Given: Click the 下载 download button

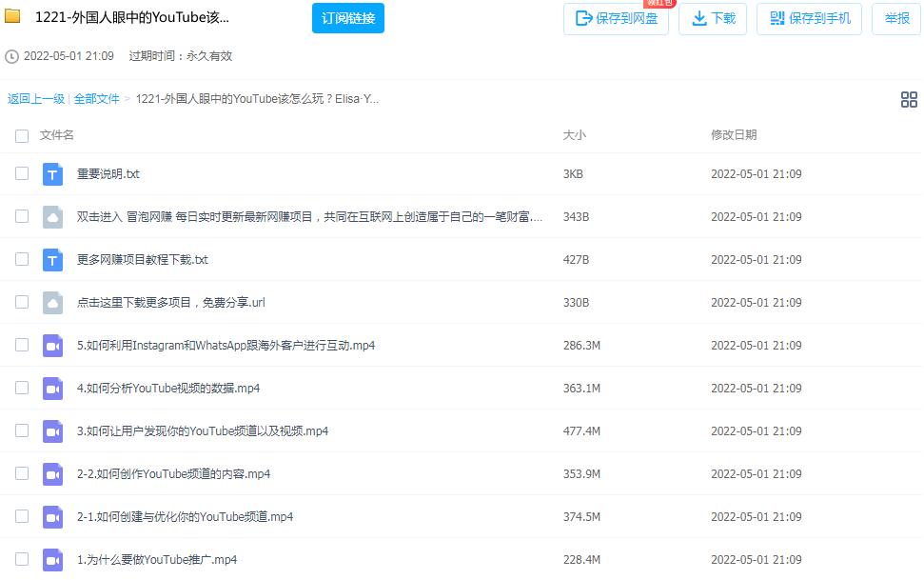Looking at the screenshot, I should pos(713,19).
